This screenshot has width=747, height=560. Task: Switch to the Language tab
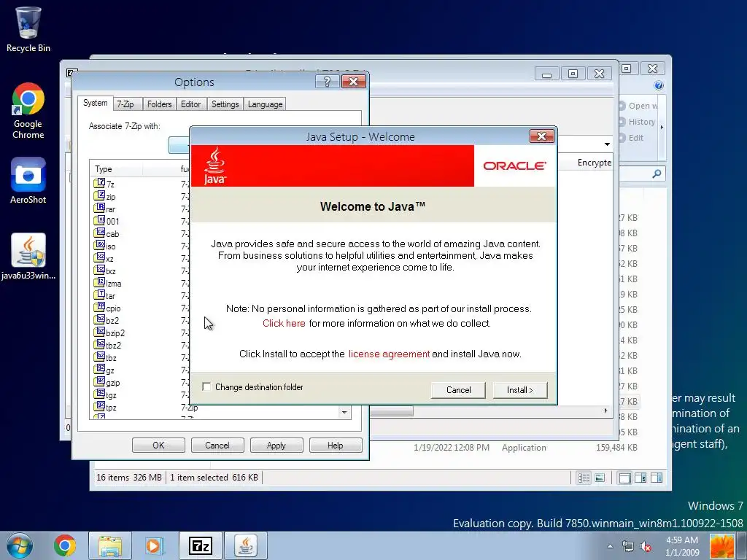pos(265,104)
